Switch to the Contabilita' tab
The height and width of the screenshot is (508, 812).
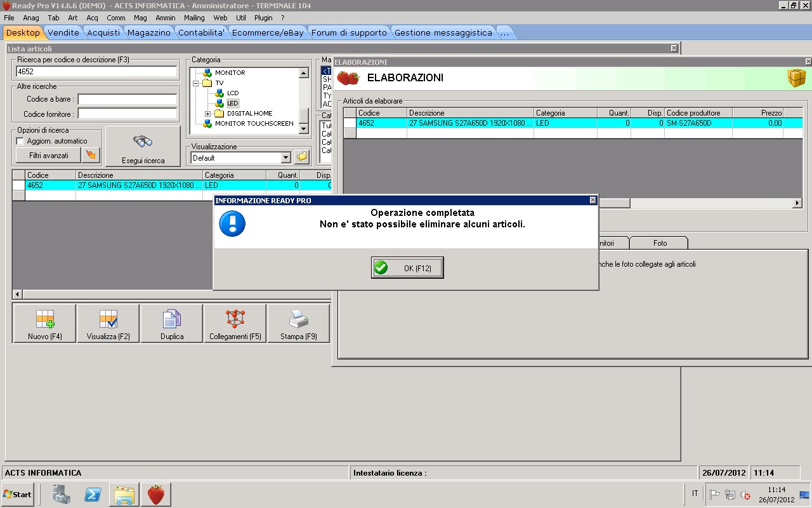202,32
